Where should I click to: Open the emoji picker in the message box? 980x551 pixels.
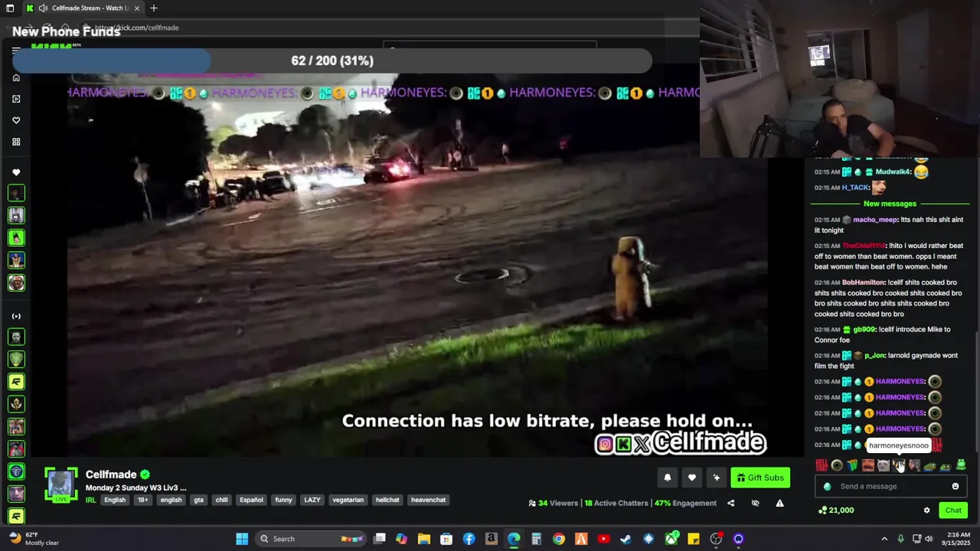(x=955, y=486)
